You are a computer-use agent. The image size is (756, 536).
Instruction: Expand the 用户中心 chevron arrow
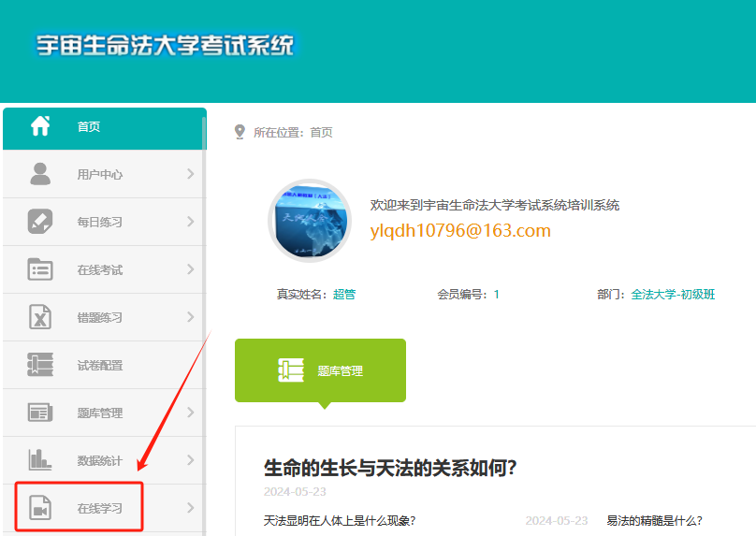[191, 174]
